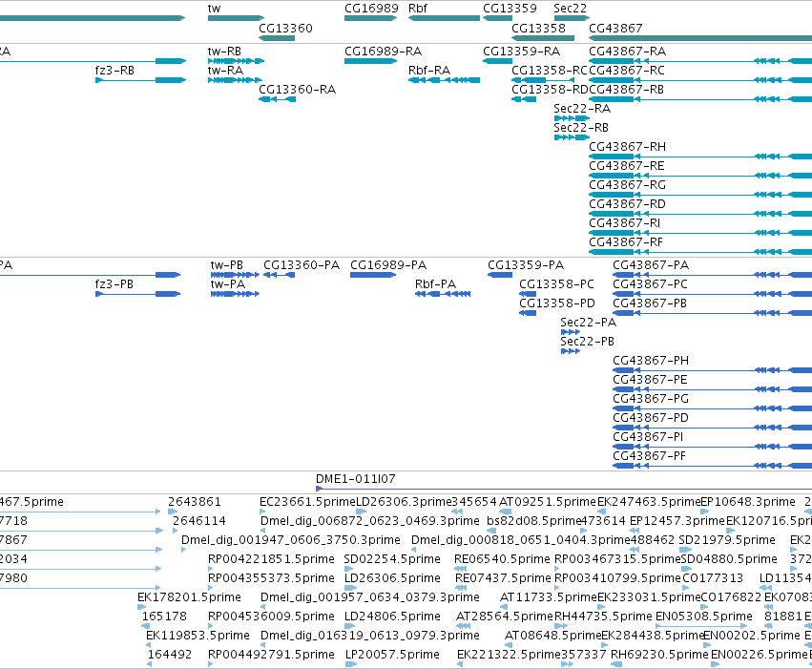
Task: Click the tw-PB protein label
Action: pyautogui.click(x=227, y=265)
